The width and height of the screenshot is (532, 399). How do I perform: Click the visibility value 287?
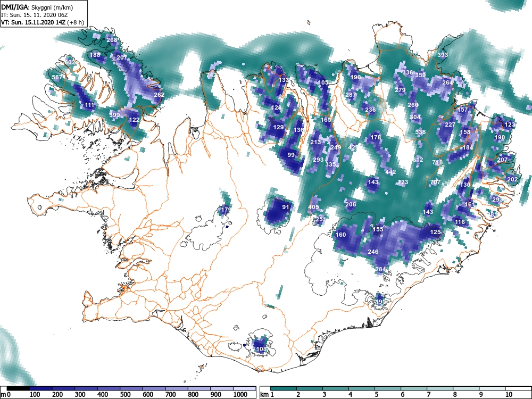[351, 95]
